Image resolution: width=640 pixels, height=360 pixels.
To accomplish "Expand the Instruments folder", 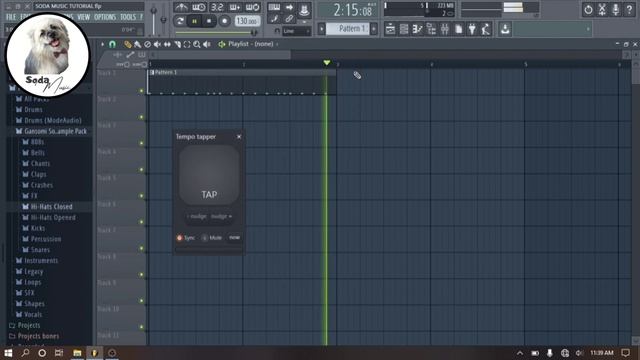I will click(37, 260).
